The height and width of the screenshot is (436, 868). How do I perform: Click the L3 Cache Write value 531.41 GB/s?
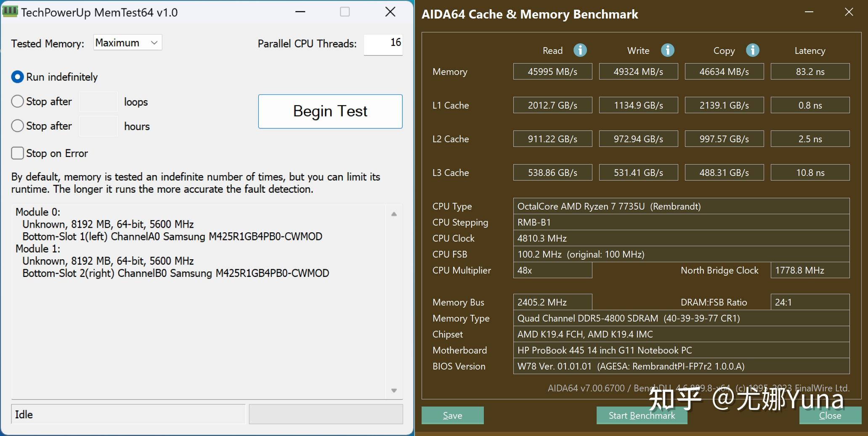click(638, 173)
